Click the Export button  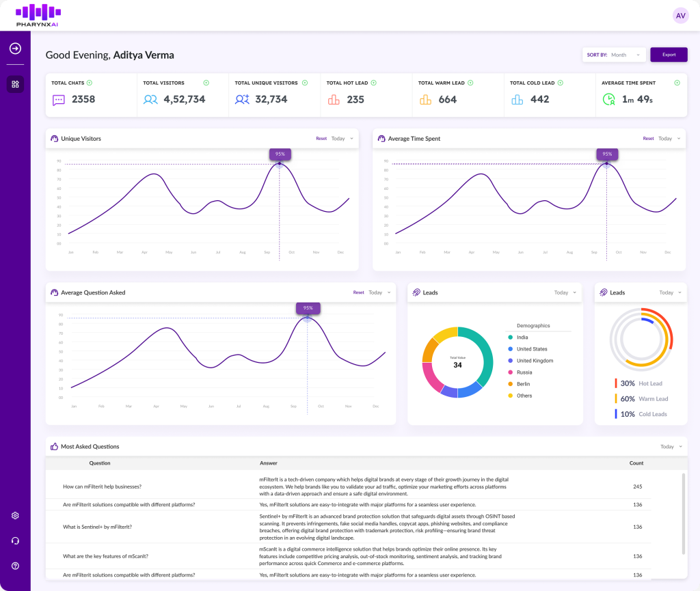pos(669,55)
